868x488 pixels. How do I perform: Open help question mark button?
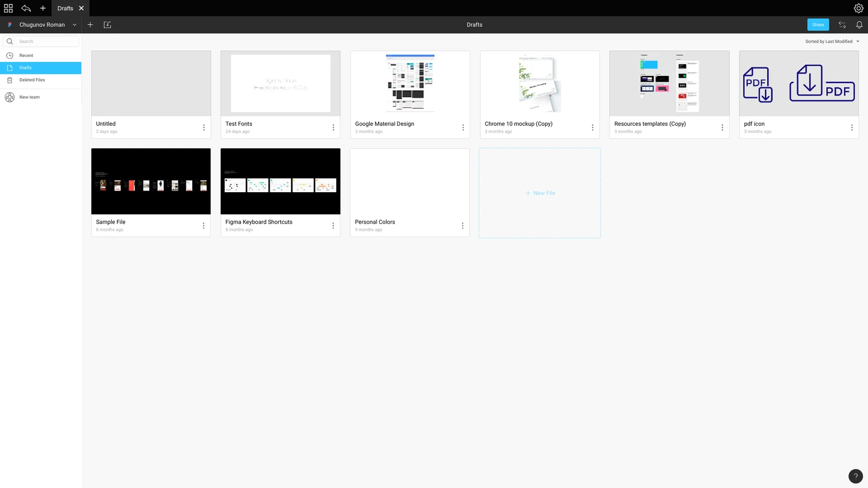coord(856,476)
